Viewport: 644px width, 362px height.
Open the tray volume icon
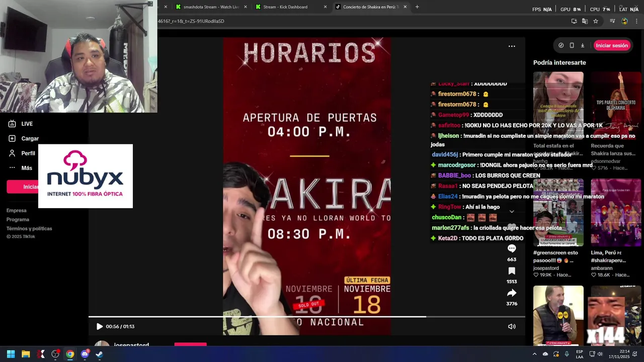coord(600,354)
